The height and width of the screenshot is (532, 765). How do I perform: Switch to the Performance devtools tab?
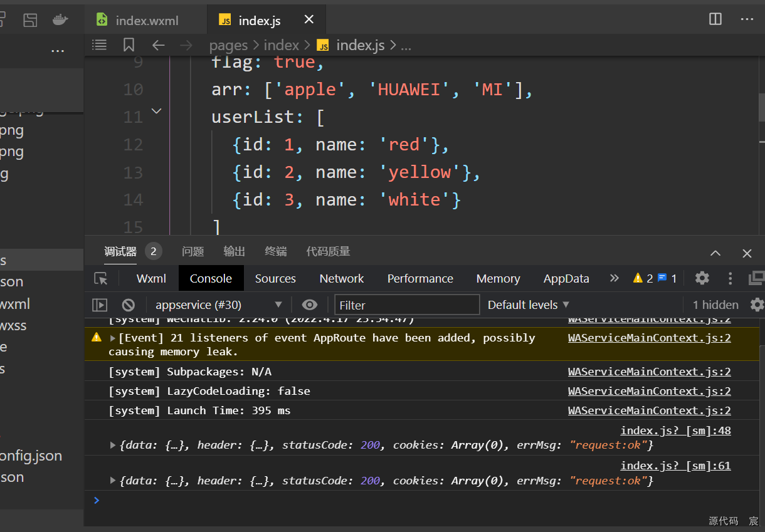[420, 278]
